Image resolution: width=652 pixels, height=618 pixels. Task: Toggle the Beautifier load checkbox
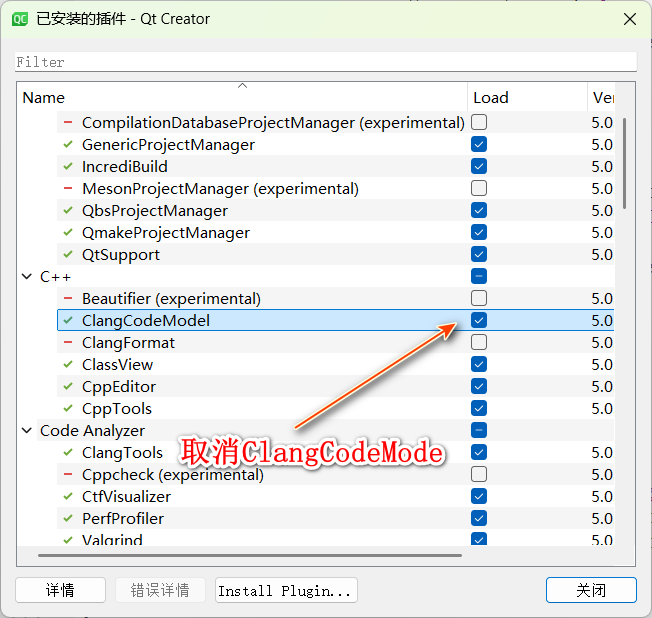[x=479, y=298]
